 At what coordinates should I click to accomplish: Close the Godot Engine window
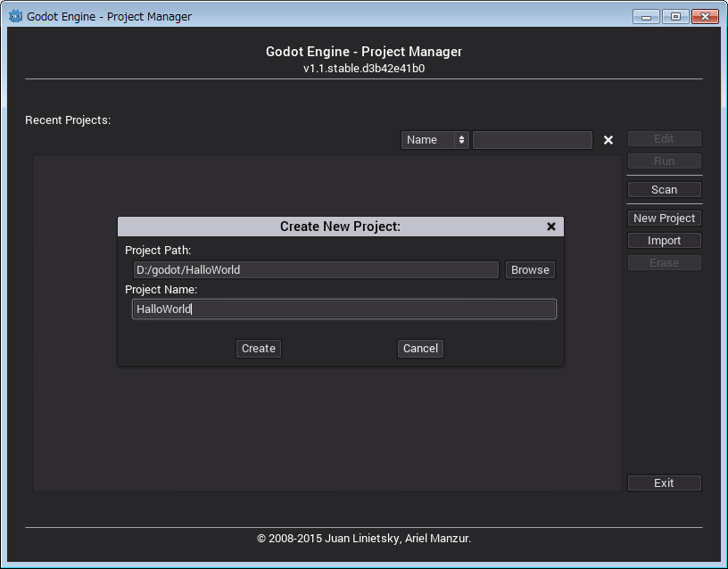click(x=705, y=17)
